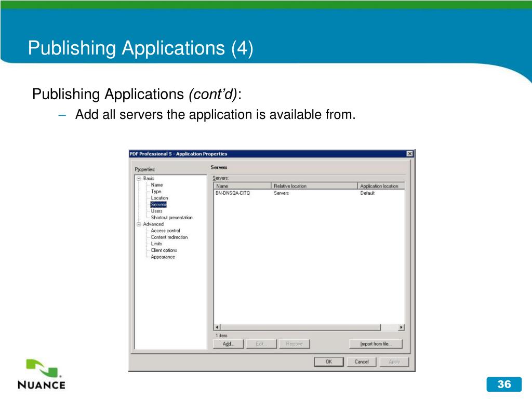Click the Application location column header
Screen dimensions: 532x399
pos(381,186)
